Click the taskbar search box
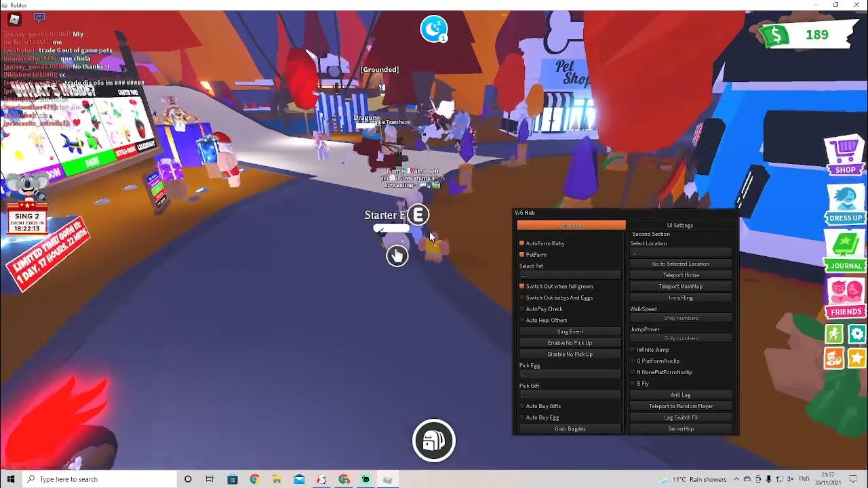This screenshot has width=868, height=488. coord(99,479)
